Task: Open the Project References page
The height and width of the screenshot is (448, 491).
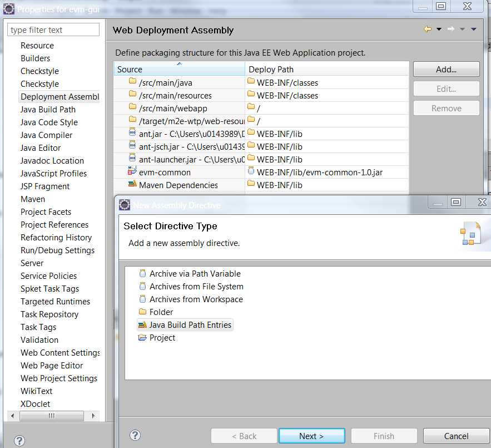Action: pyautogui.click(x=54, y=225)
